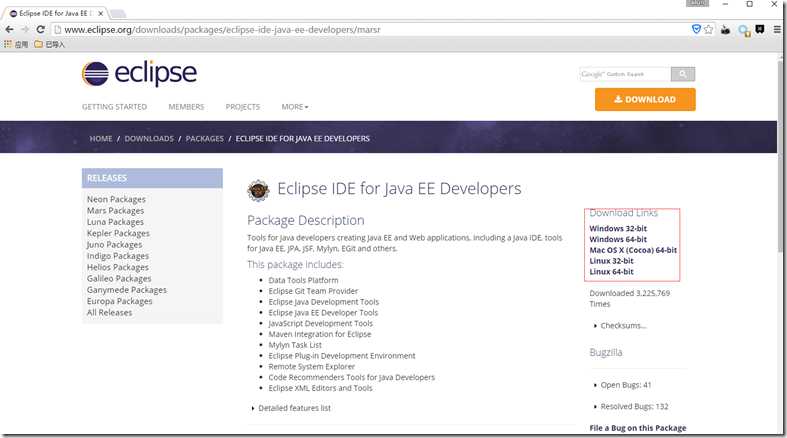
Task: Click the JavaScript Development Tools item
Action: tap(320, 324)
